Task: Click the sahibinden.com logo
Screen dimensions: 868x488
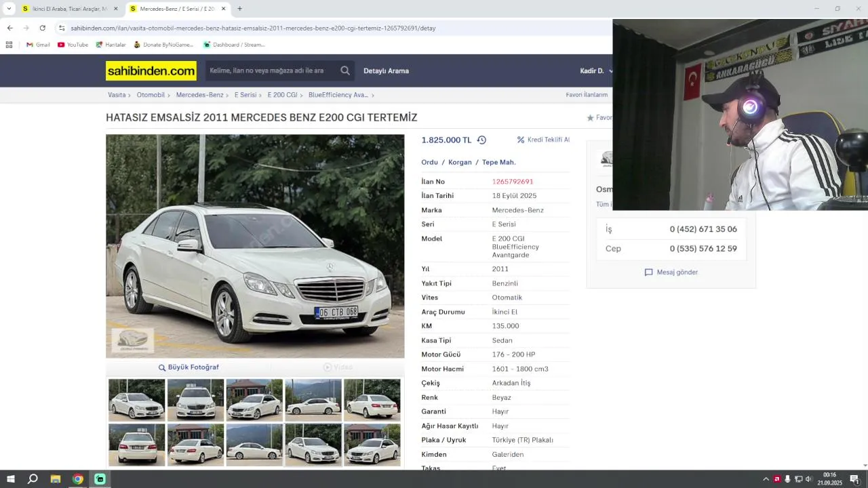Action: tap(151, 70)
